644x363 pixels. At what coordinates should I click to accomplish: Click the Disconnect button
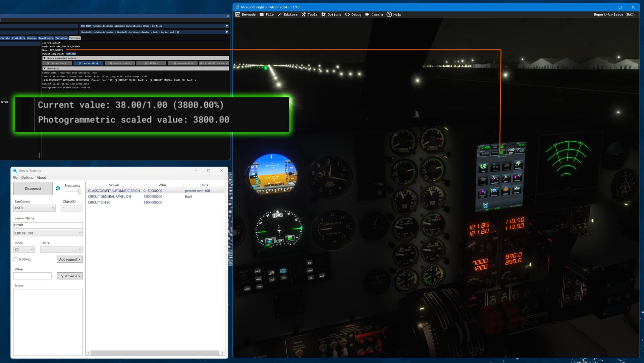[33, 189]
